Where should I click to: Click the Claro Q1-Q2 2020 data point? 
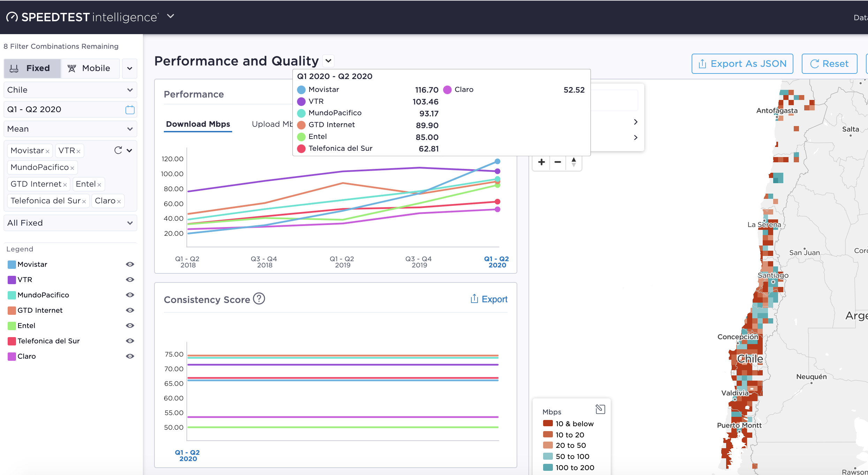point(497,209)
